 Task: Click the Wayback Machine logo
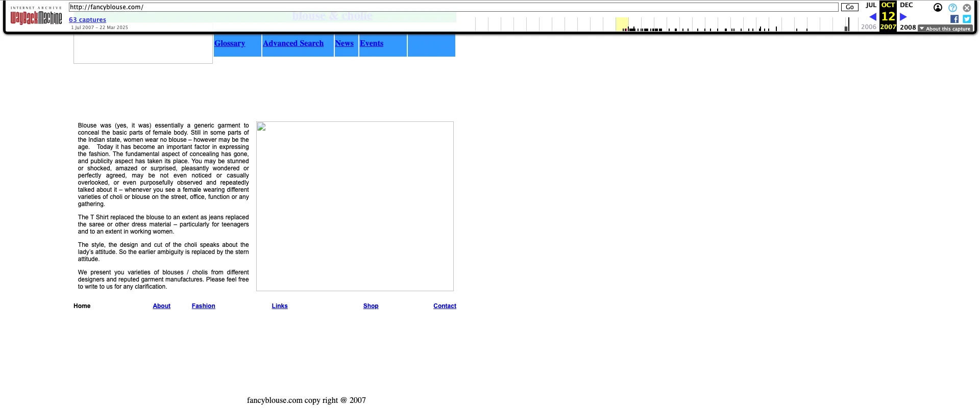[36, 18]
